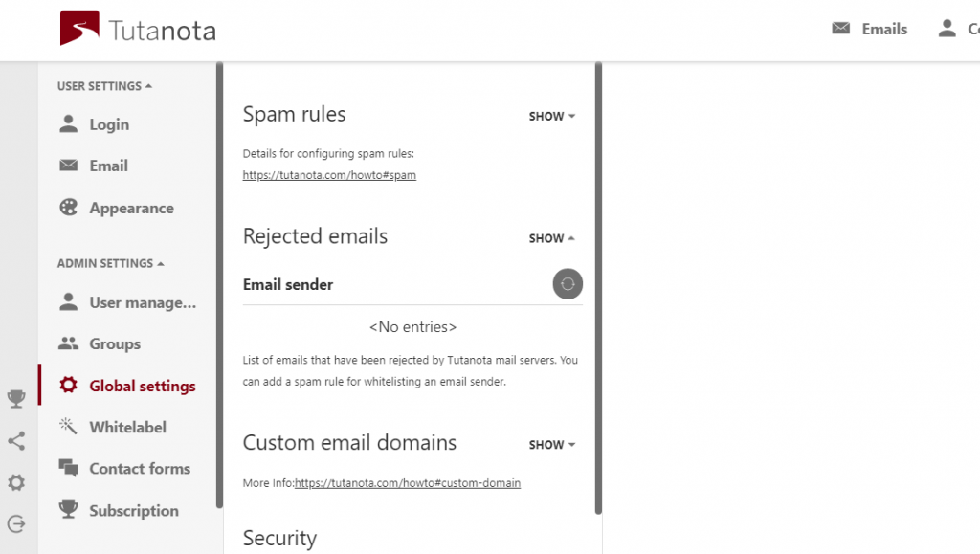Collapse Rejected emails with SHOW
980x554 pixels.
coord(552,238)
